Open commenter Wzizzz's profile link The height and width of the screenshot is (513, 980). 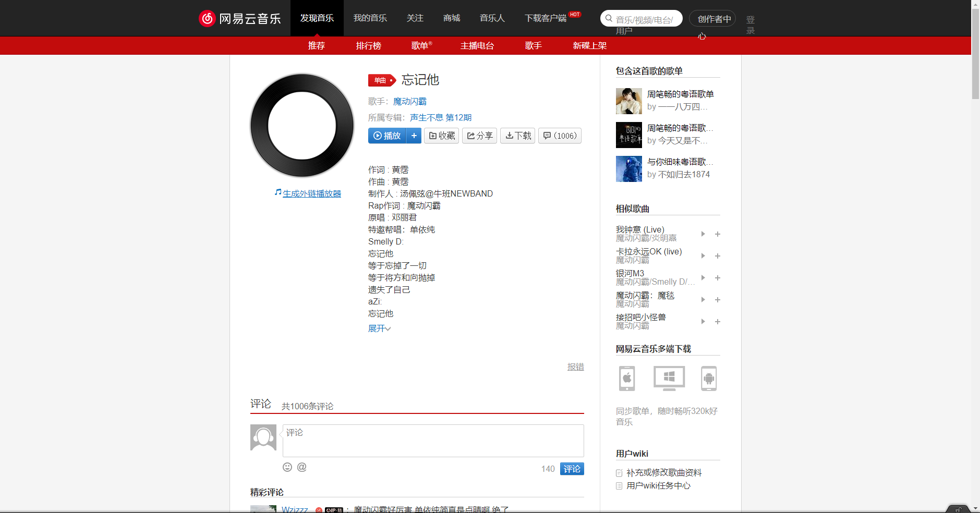(x=295, y=509)
